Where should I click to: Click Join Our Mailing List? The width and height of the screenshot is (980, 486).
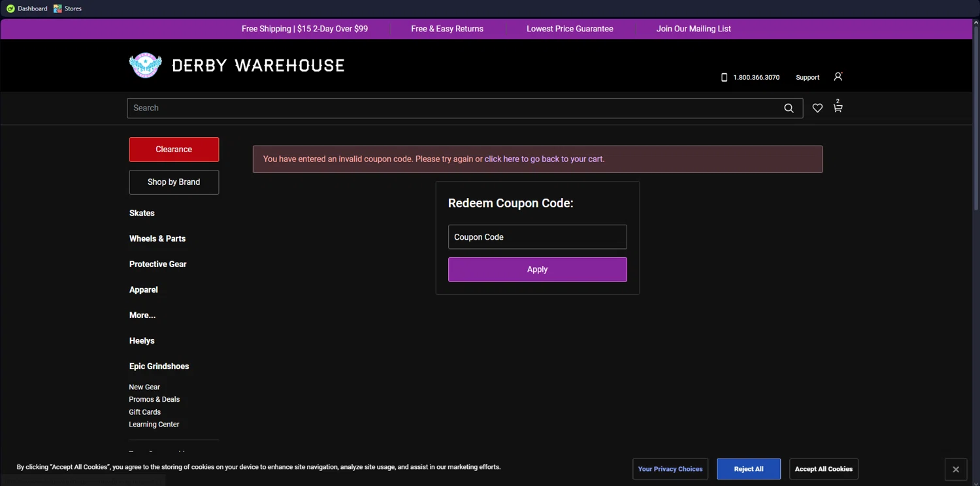tap(694, 29)
